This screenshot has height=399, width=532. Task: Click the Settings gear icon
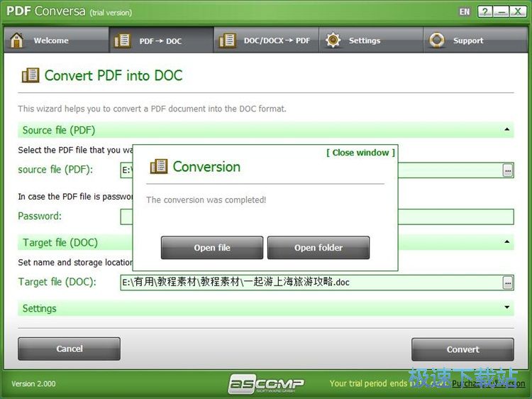(x=333, y=40)
